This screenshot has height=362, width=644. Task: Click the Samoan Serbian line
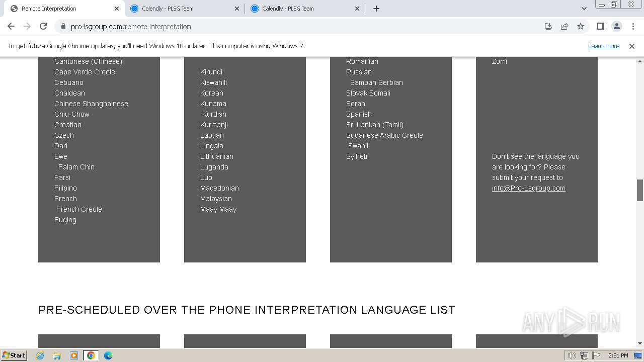click(x=376, y=82)
